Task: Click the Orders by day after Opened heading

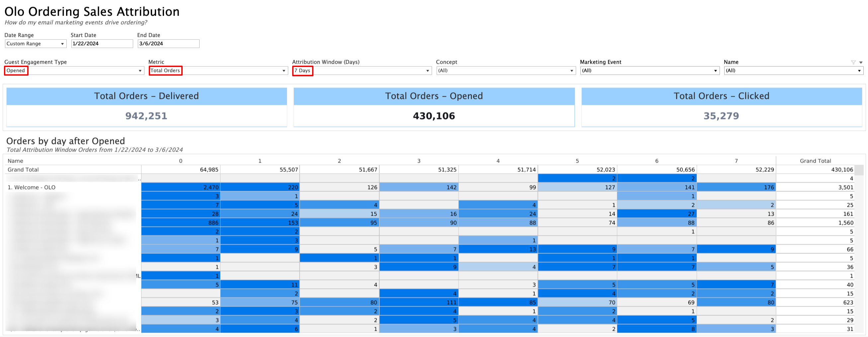Action: point(66,141)
